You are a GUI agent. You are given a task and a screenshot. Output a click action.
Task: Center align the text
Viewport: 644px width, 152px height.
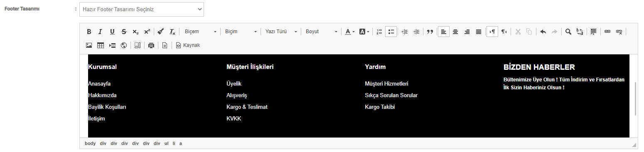455,32
